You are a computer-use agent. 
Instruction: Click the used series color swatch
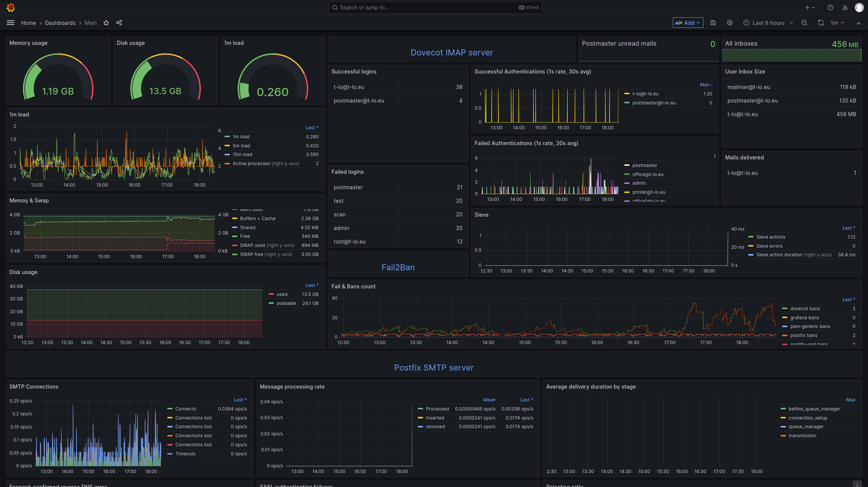click(x=271, y=294)
